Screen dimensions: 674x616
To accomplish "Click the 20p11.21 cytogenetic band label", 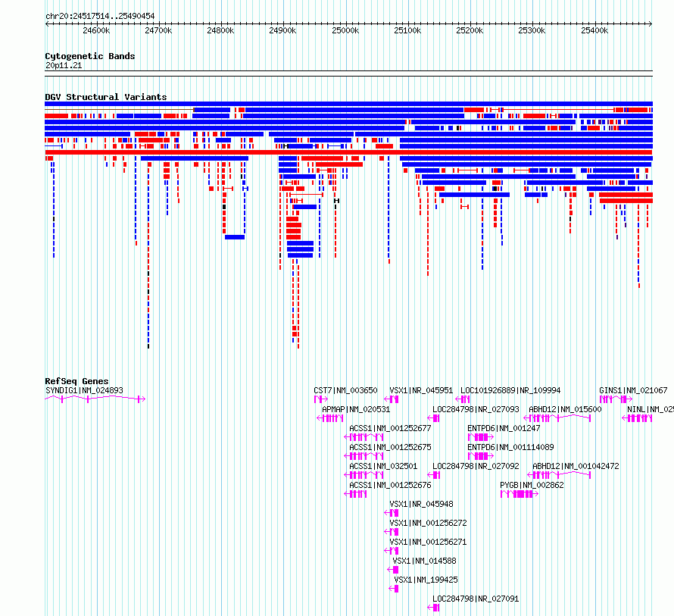I will (x=64, y=66).
